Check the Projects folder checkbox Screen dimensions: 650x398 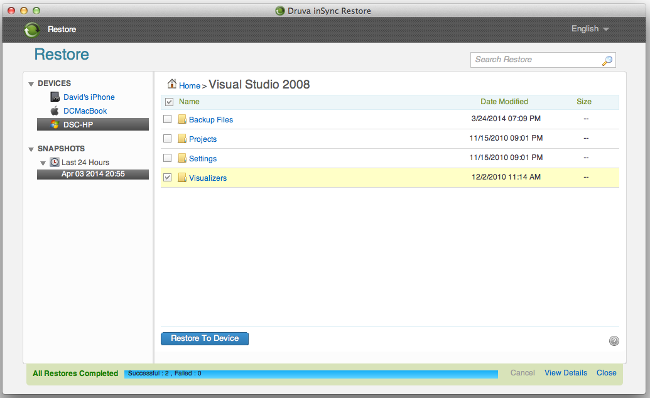167,138
